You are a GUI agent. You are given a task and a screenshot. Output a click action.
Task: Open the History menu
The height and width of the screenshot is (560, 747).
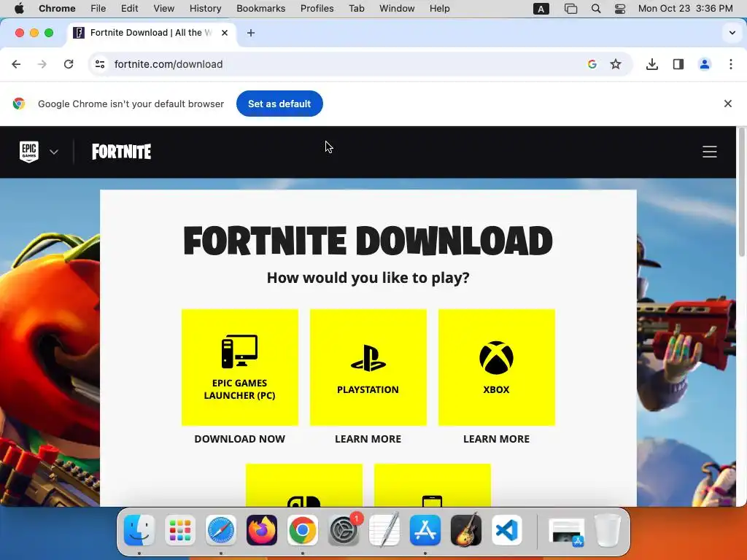click(x=205, y=9)
